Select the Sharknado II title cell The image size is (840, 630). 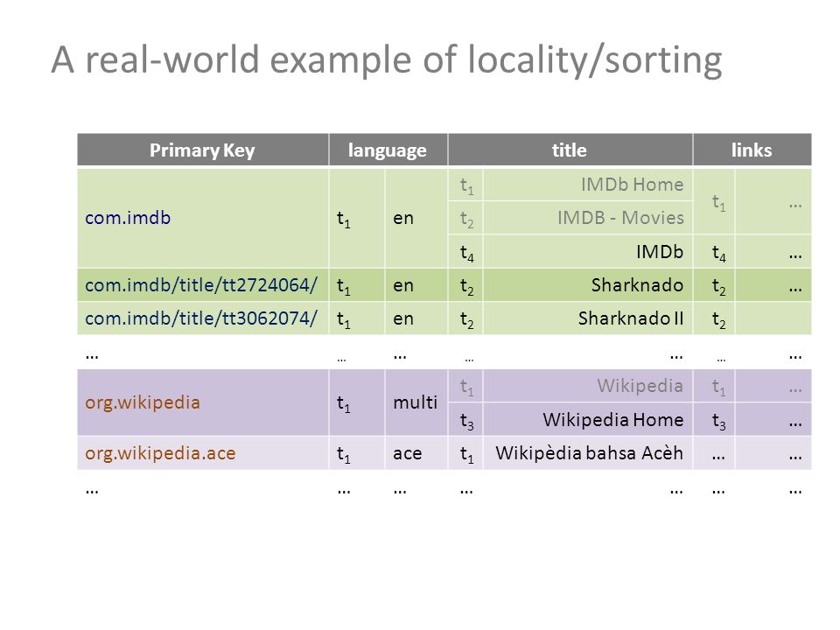coord(588,318)
